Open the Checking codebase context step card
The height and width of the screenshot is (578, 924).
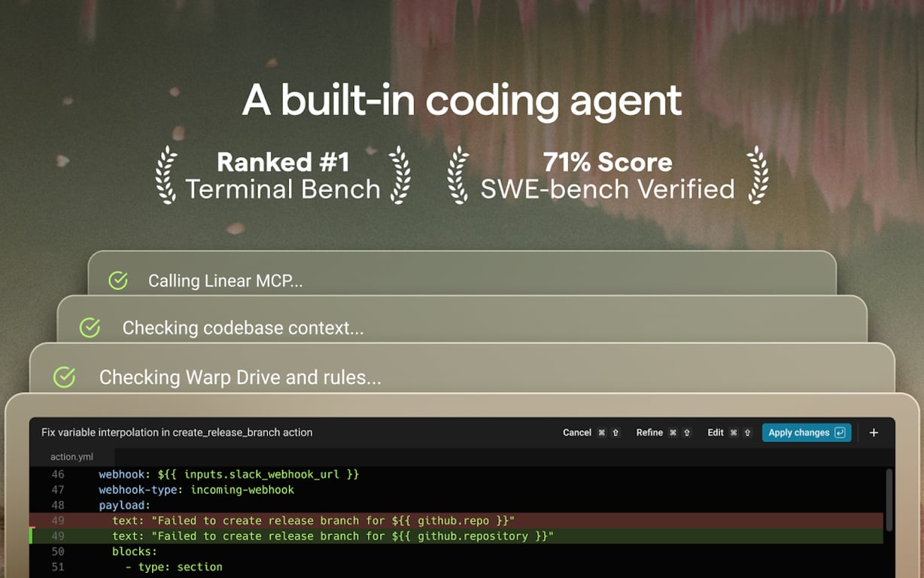462,321
